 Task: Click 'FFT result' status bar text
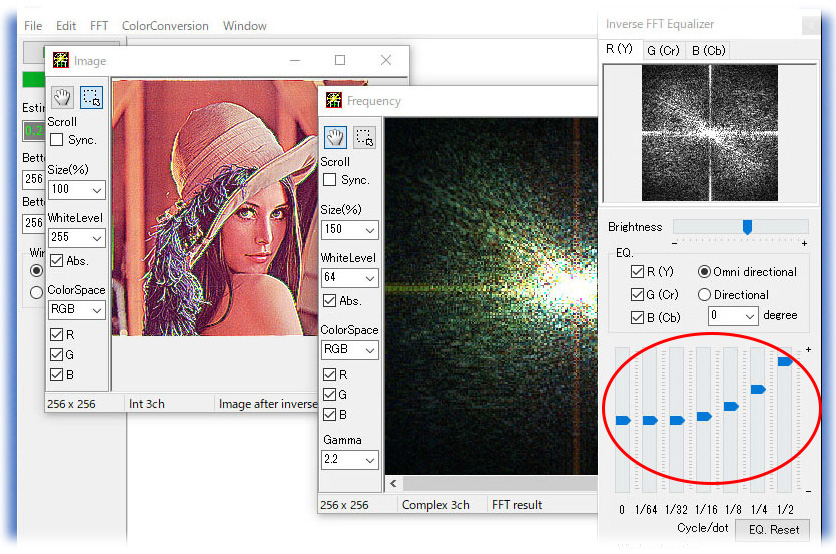(x=517, y=505)
